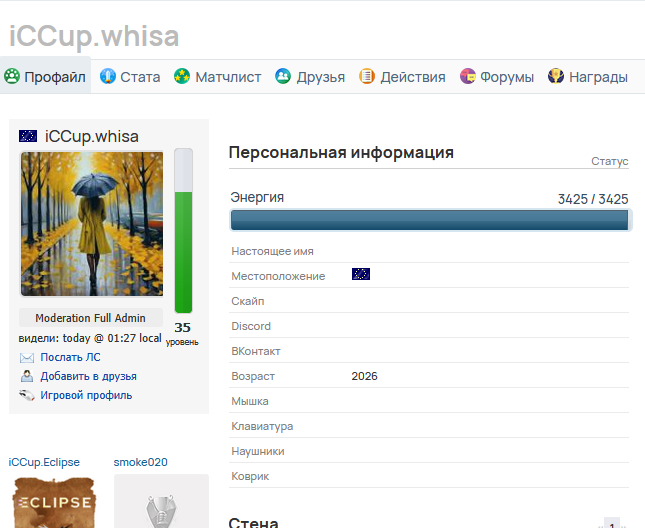The image size is (645, 528).
Task: Click the blue rocket Стата icon
Action: click(x=108, y=76)
